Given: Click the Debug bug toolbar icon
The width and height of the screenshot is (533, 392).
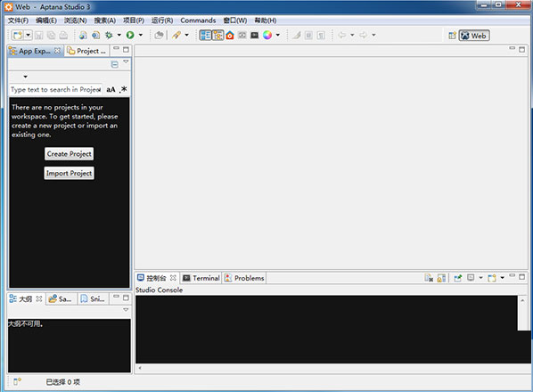Looking at the screenshot, I should [x=109, y=35].
